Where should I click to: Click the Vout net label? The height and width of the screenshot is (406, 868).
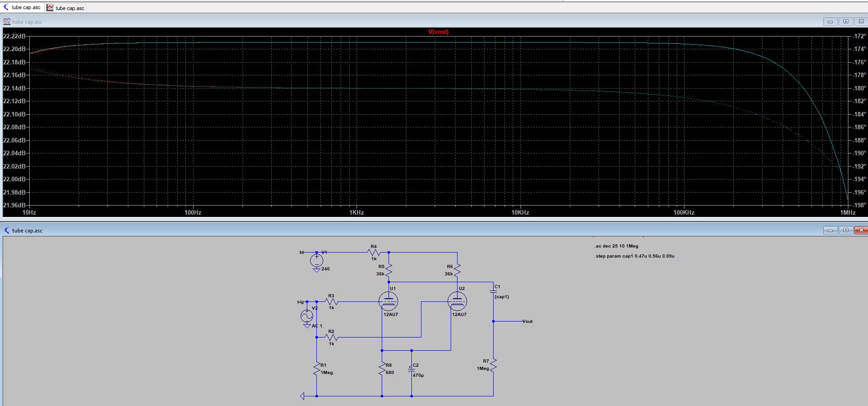527,322
